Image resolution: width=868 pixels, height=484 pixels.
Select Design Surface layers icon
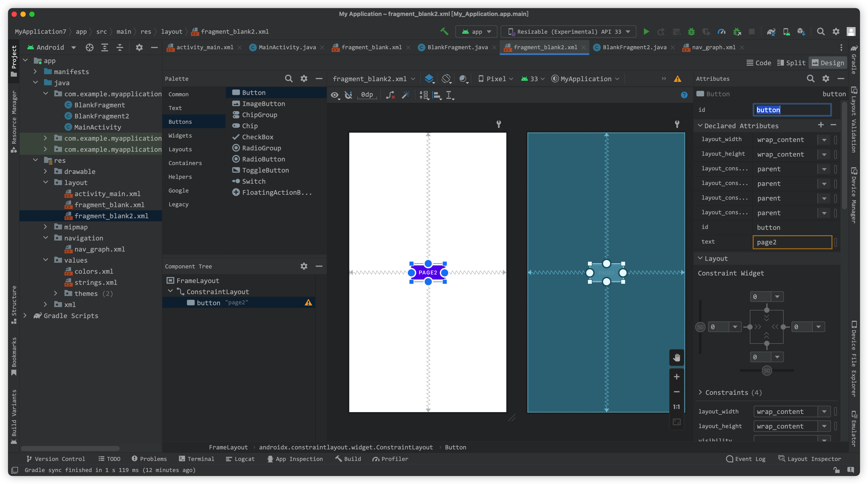pos(429,79)
